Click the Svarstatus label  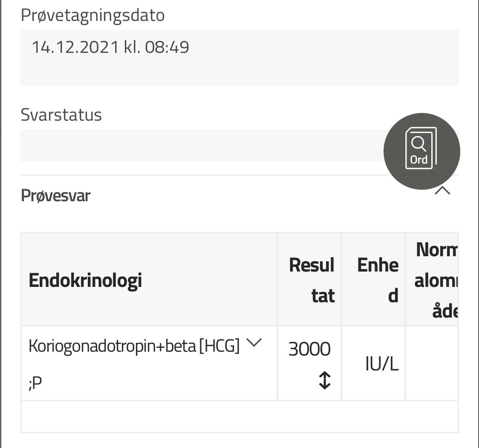(x=61, y=115)
